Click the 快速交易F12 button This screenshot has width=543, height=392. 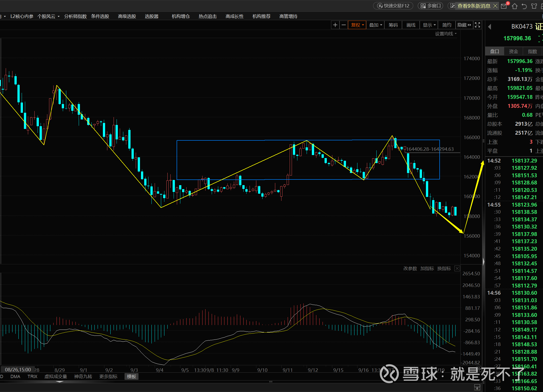(393, 6)
